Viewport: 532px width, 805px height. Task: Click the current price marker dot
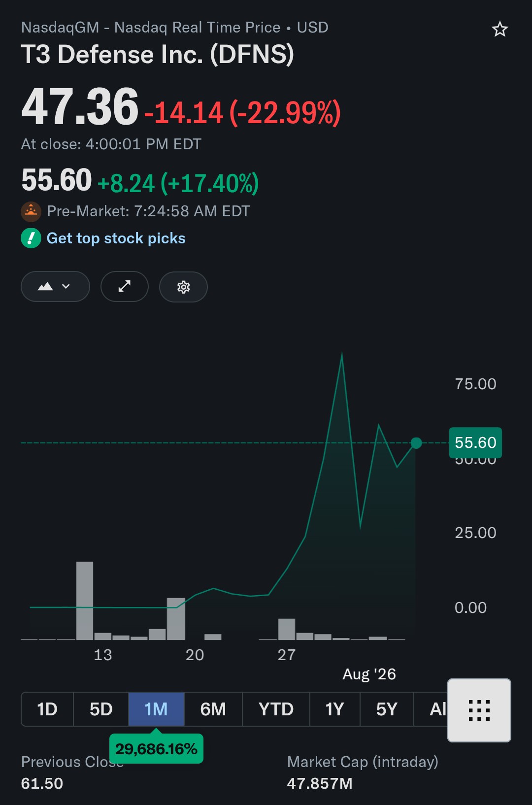(x=416, y=443)
